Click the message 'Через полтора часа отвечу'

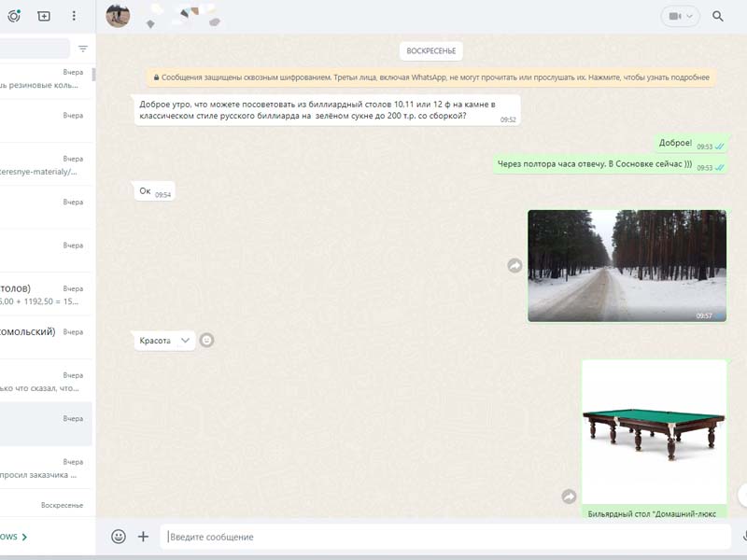(611, 164)
